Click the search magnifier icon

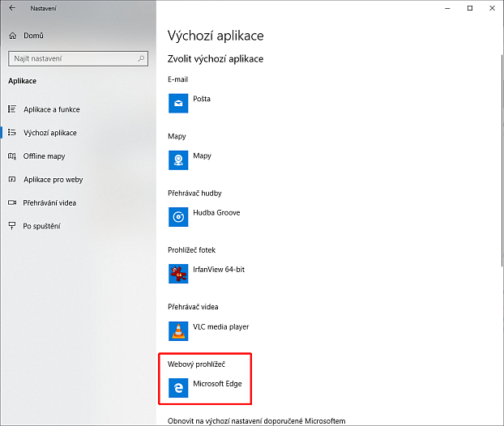(141, 58)
